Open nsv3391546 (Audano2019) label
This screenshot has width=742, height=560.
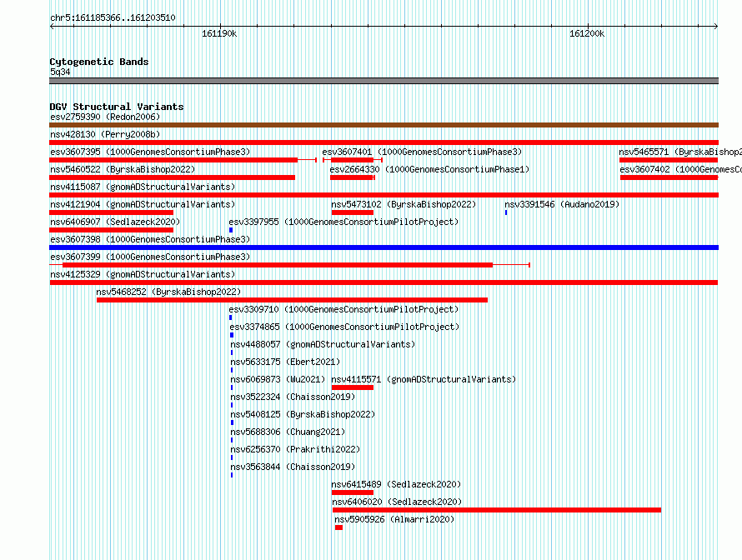click(x=562, y=204)
